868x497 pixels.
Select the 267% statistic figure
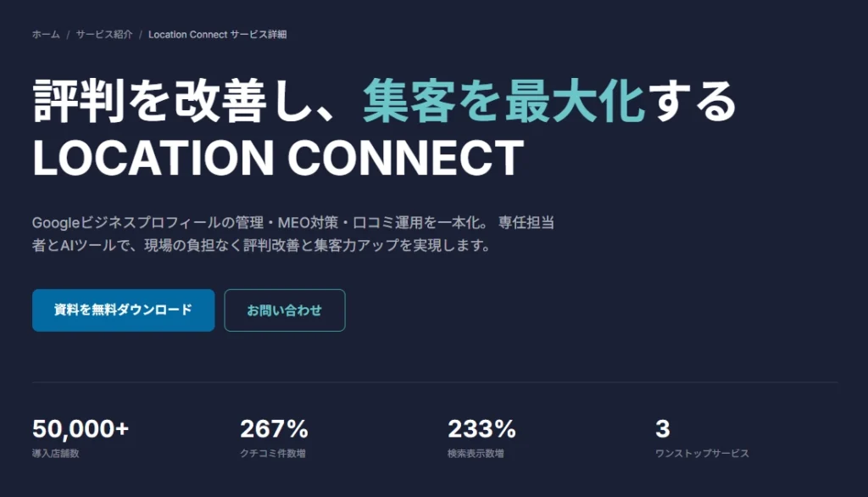point(274,428)
